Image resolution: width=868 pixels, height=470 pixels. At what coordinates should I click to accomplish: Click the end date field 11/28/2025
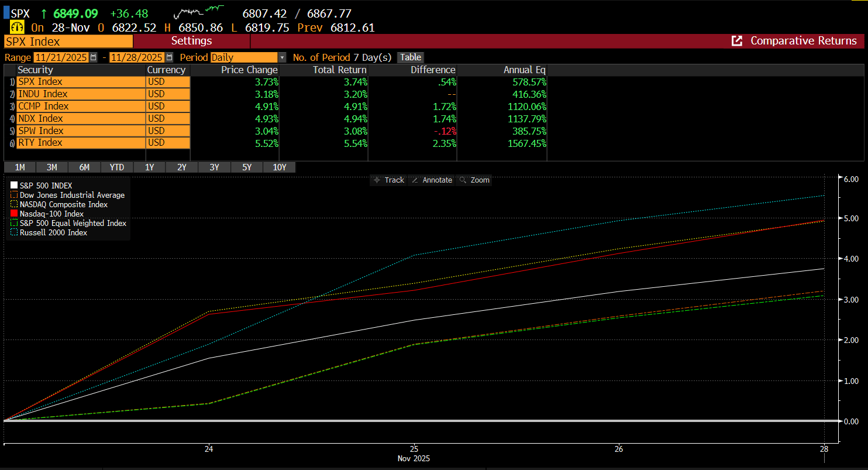[137, 57]
